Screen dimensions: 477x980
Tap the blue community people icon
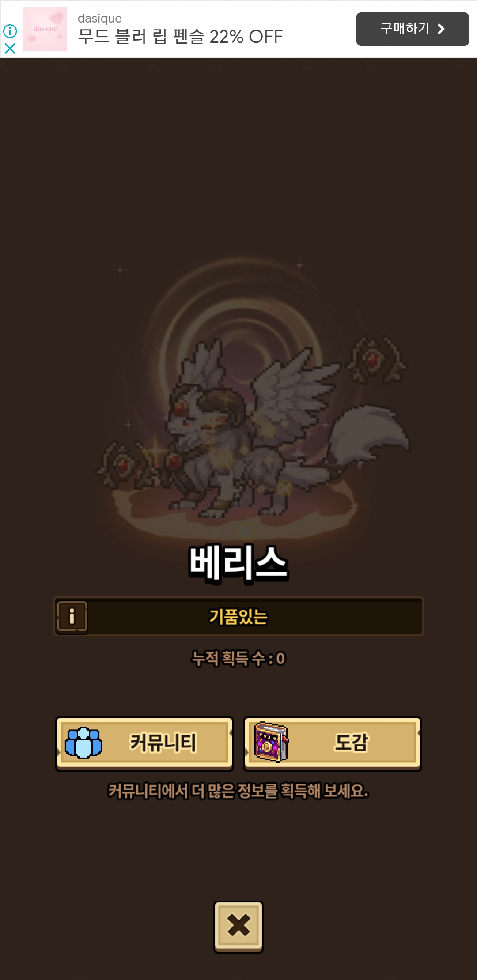pyautogui.click(x=83, y=743)
